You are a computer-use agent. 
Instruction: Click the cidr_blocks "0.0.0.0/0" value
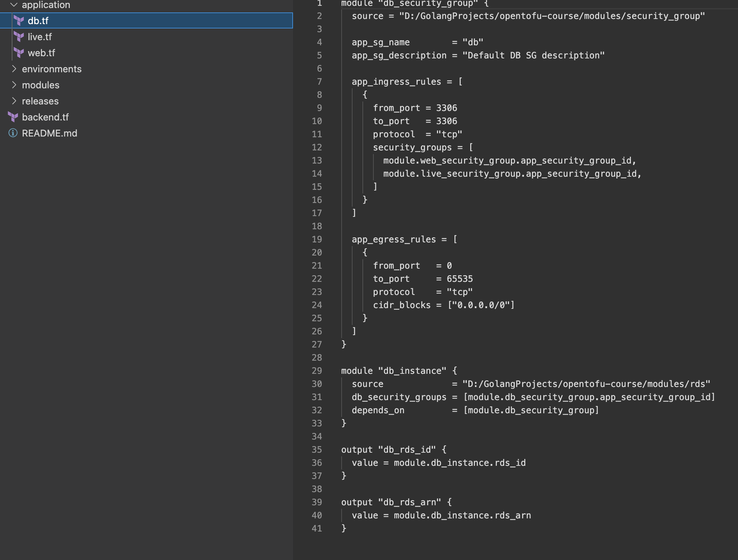[481, 305]
